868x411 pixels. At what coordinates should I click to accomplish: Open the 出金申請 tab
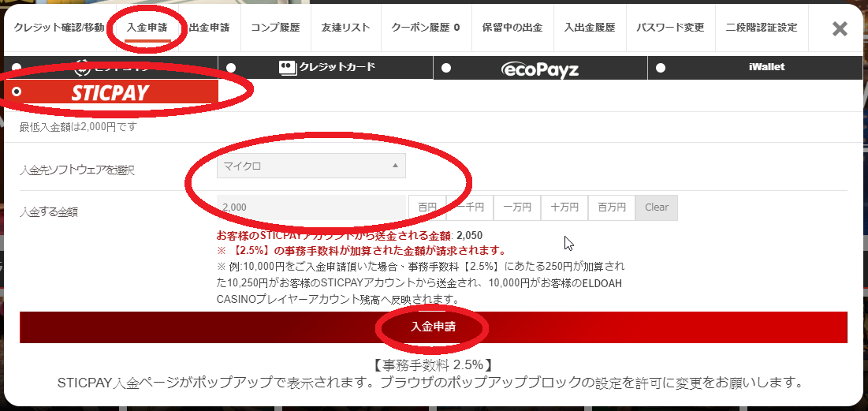pyautogui.click(x=209, y=27)
